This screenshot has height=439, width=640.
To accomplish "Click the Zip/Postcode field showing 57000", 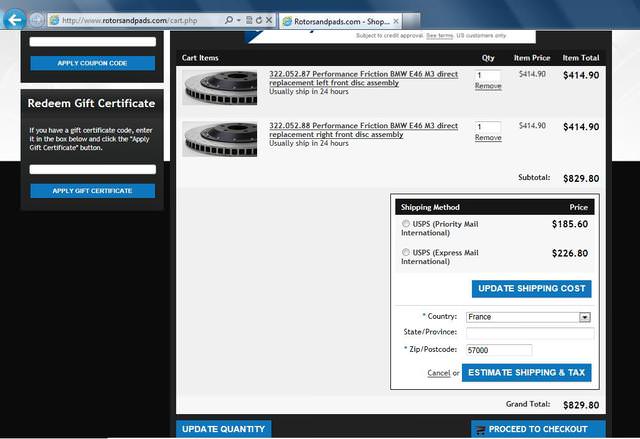I will click(x=499, y=350).
